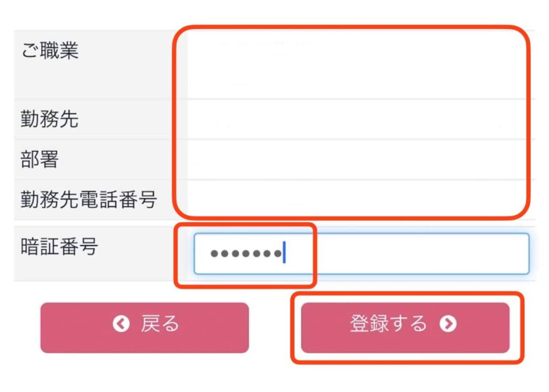The image size is (549, 392).
Task: Click the right chevron icon on 登録する
Action: point(448,323)
